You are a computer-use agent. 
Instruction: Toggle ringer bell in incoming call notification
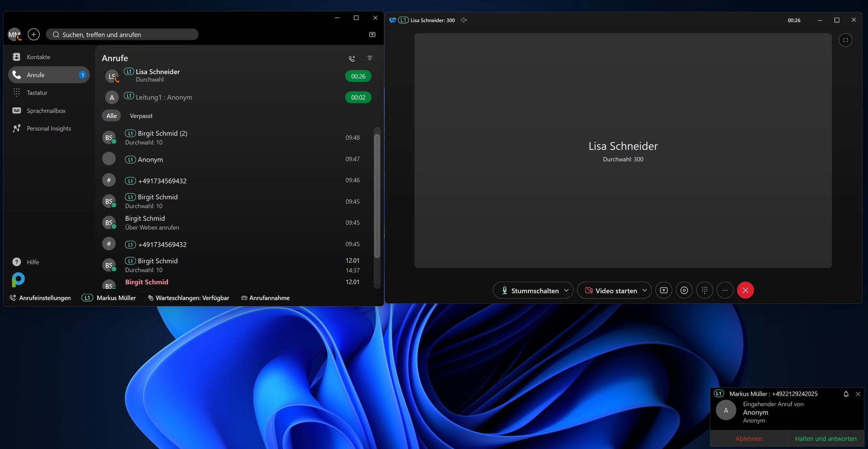pyautogui.click(x=845, y=394)
